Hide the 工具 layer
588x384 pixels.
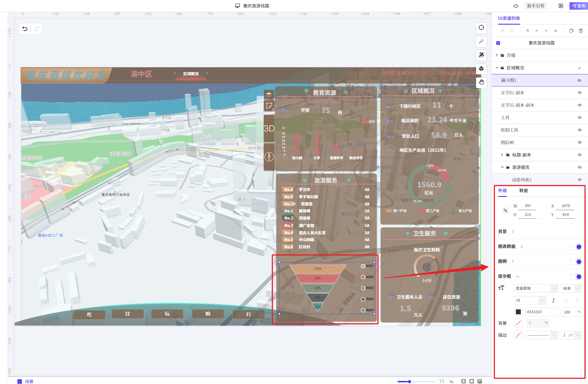(x=579, y=118)
